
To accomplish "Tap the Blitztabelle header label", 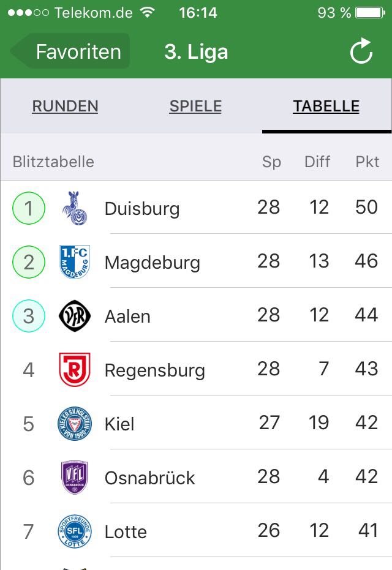I will [53, 162].
